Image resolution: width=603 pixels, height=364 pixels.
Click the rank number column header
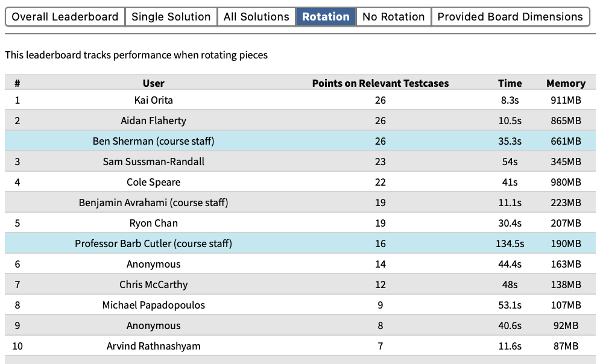[x=17, y=83]
